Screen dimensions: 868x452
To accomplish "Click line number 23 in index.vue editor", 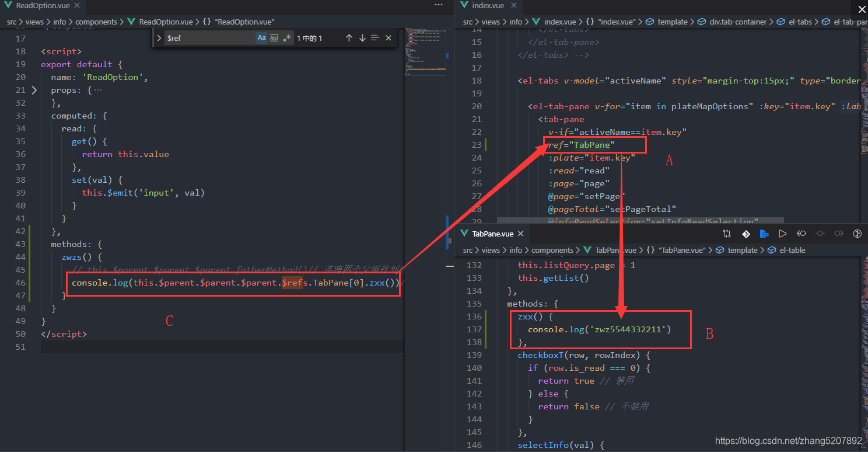I will point(477,145).
